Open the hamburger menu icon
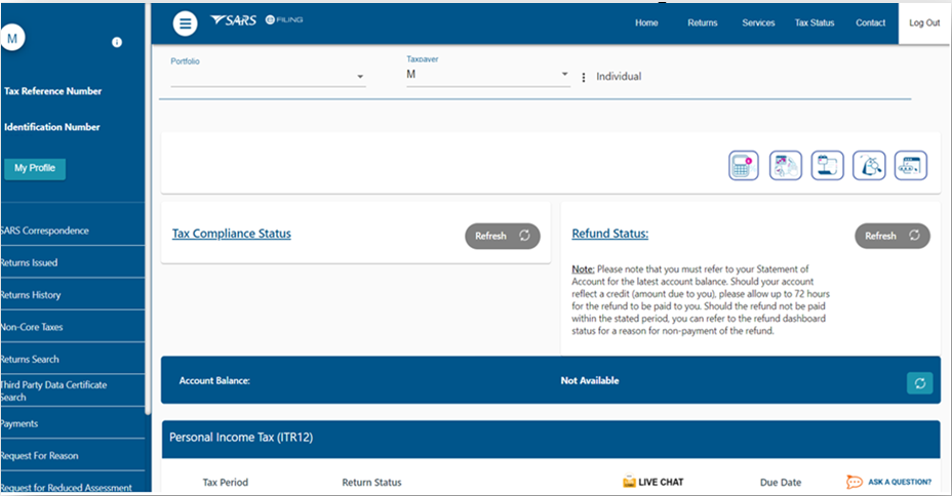The width and height of the screenshot is (952, 496). pyautogui.click(x=185, y=24)
